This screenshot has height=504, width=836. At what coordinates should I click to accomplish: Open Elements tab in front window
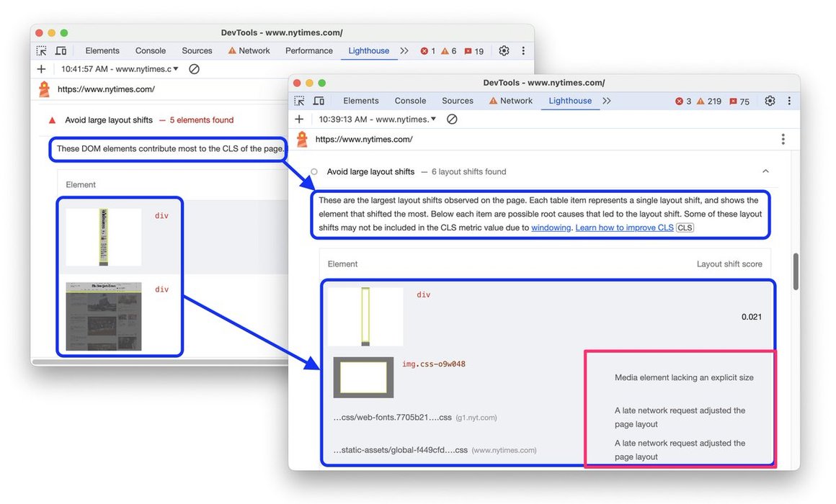[x=361, y=101]
